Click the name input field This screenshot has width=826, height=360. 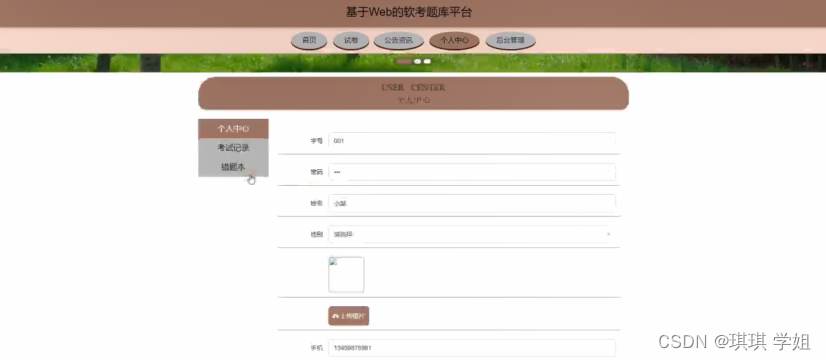472,203
